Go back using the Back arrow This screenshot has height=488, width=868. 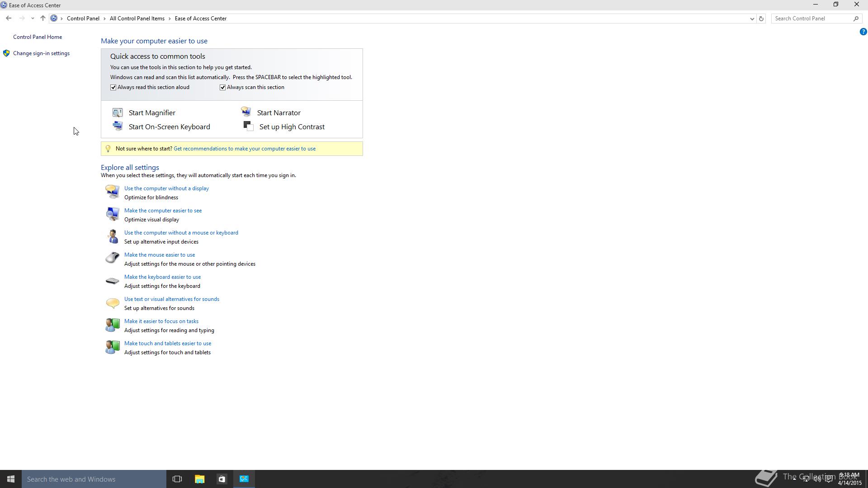[9, 19]
